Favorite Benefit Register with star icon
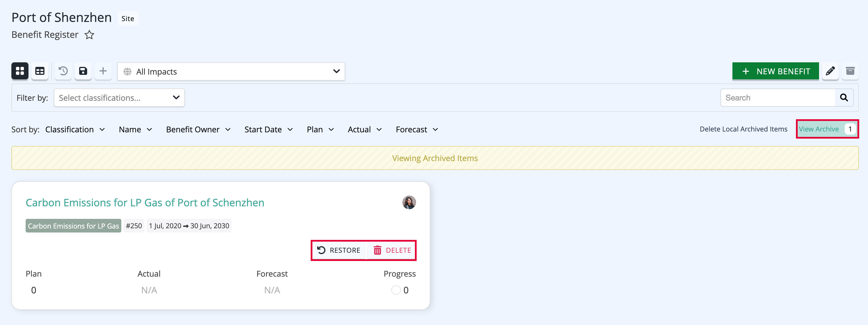 point(89,35)
